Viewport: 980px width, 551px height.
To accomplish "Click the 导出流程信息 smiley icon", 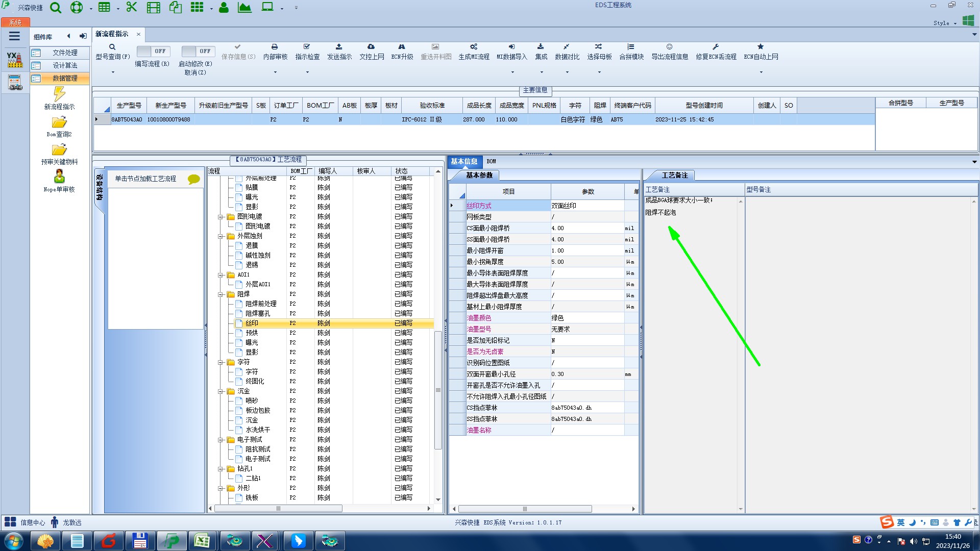I will point(669,47).
